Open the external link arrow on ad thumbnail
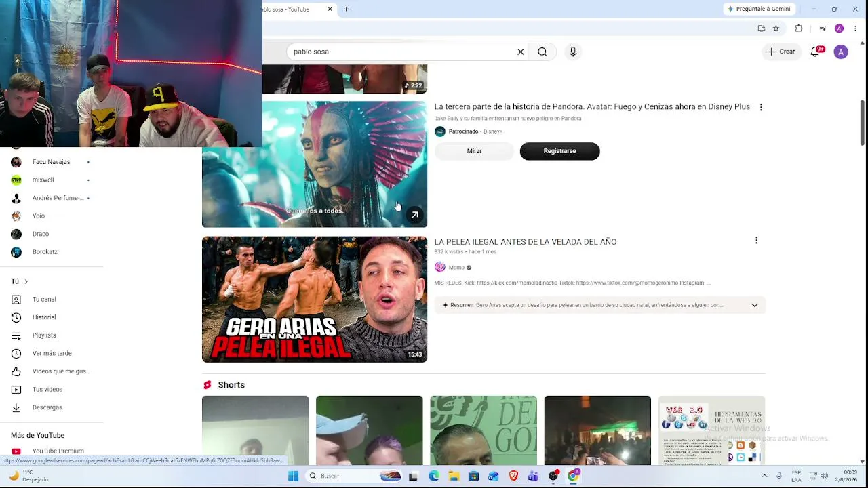This screenshot has width=868, height=488. click(415, 215)
